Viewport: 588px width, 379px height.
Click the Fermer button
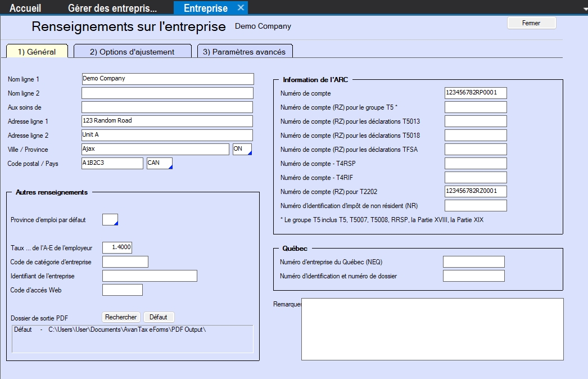[x=531, y=23]
